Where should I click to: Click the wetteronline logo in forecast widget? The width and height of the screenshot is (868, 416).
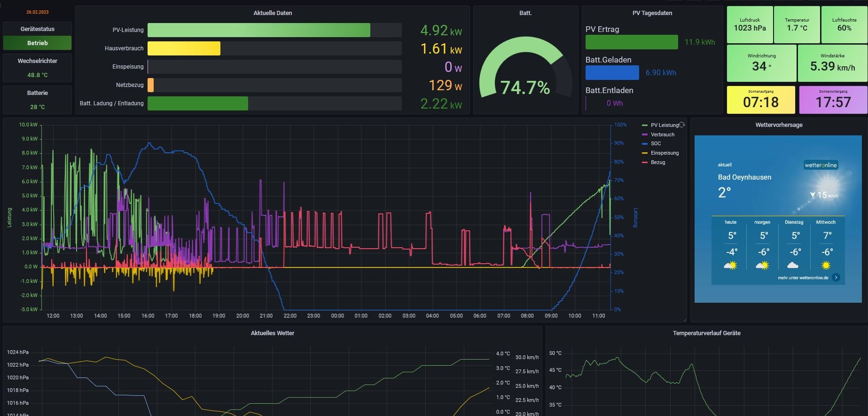pyautogui.click(x=821, y=165)
